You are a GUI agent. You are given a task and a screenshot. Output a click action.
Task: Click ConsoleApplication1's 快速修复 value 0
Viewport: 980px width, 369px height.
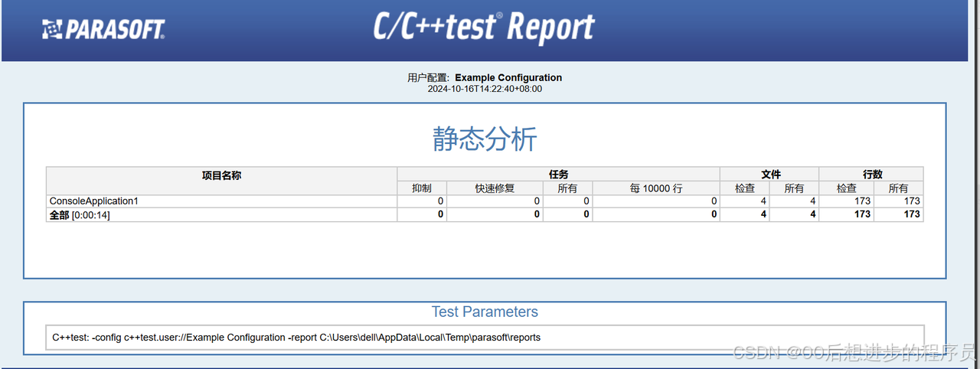[x=537, y=201]
